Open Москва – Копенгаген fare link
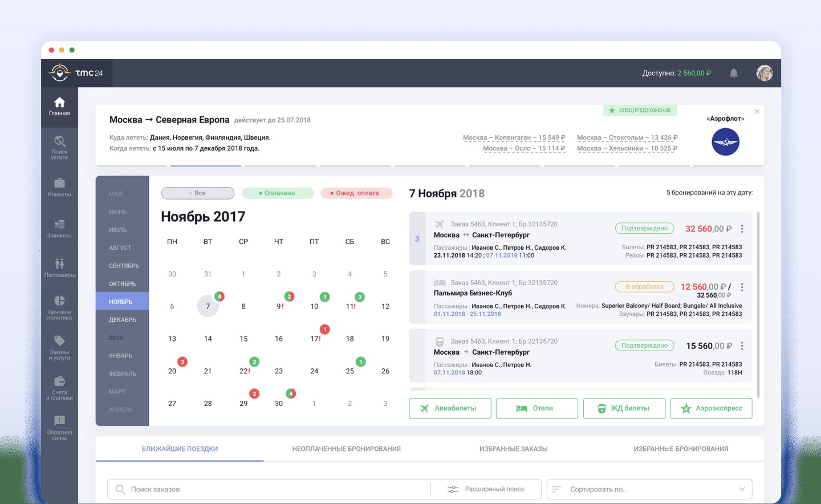Screen dimensions: 821x504 [x=514, y=137]
